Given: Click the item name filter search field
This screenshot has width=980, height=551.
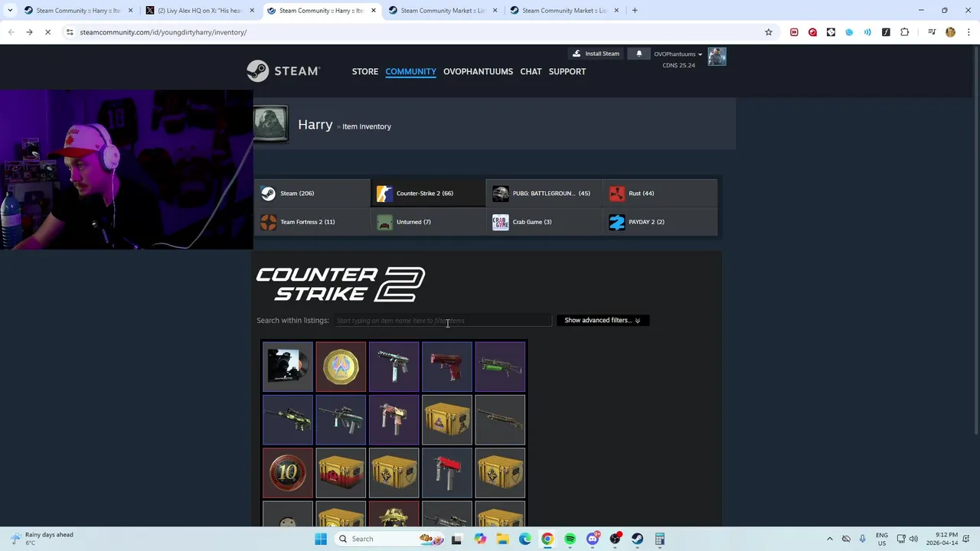Looking at the screenshot, I should (x=443, y=321).
